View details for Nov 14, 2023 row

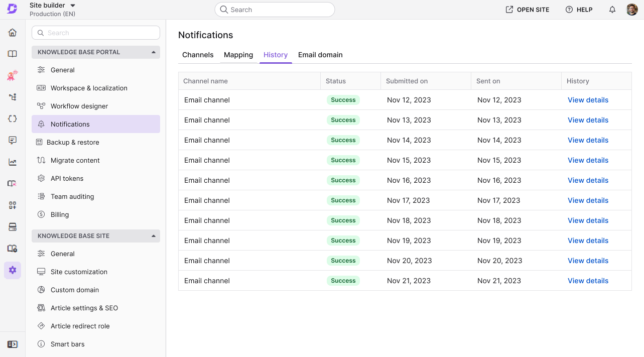click(588, 140)
